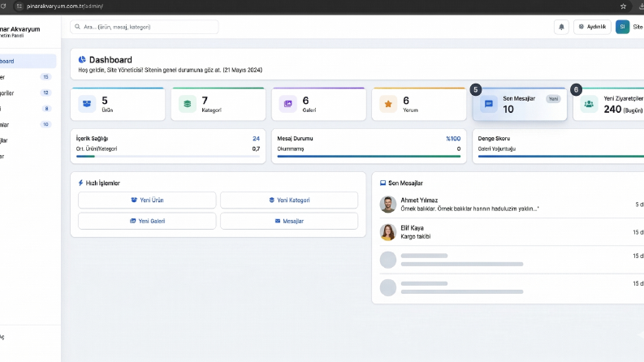
Task: Click the Yeni Kategori button
Action: coord(289,200)
